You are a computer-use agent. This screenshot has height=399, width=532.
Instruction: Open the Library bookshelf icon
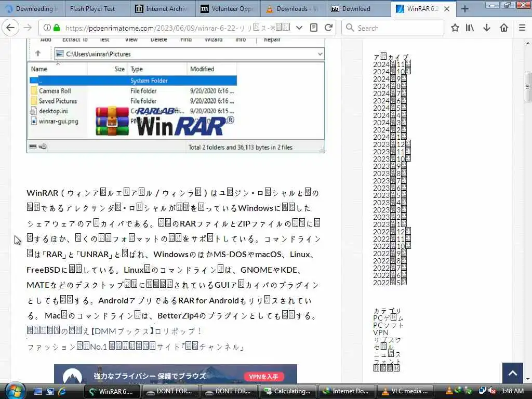tap(470, 28)
